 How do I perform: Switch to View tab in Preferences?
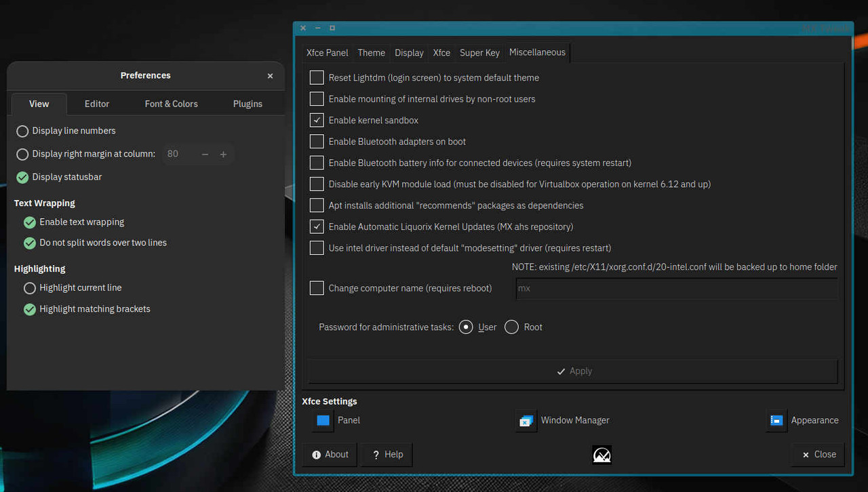click(39, 104)
